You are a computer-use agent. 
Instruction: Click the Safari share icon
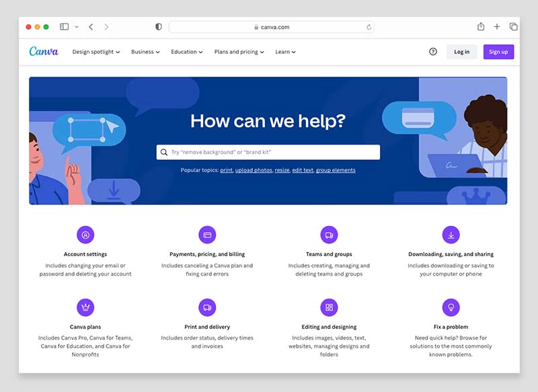click(481, 27)
